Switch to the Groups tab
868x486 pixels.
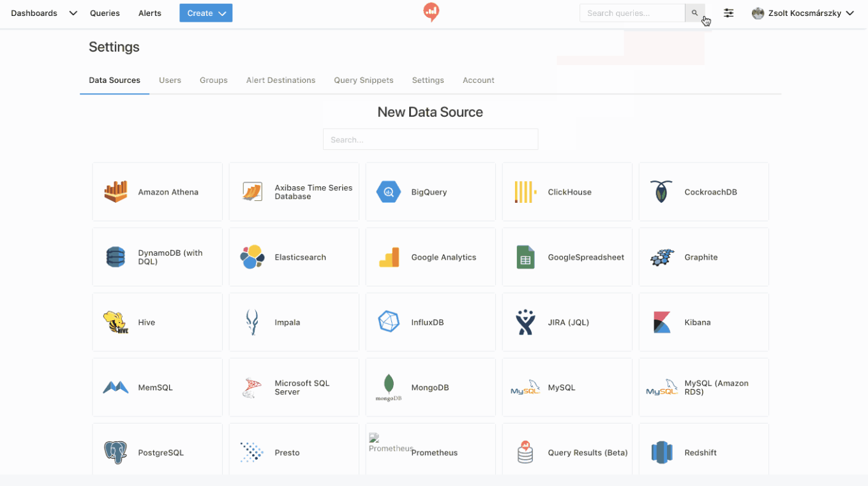tap(214, 80)
